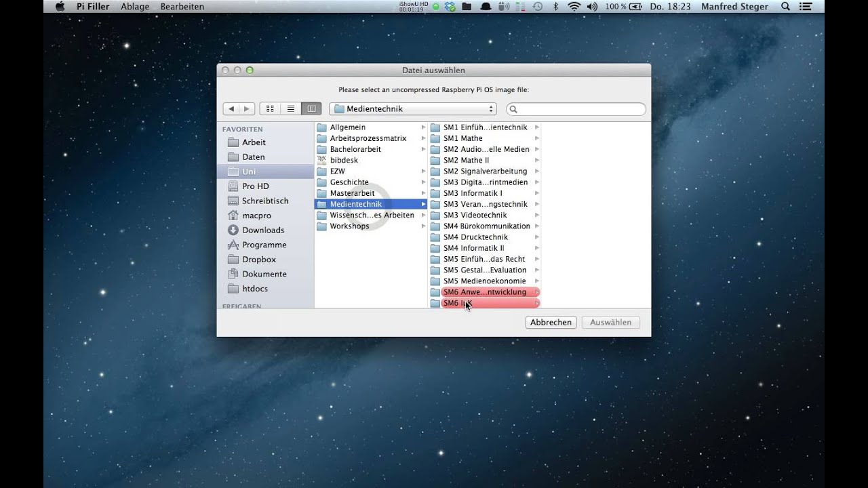Select the bibdesk file

(371, 160)
